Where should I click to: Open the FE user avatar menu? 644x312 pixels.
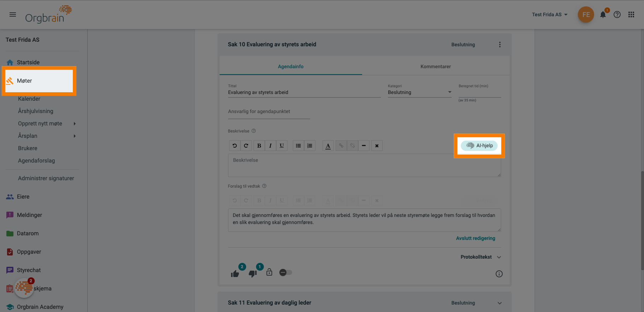click(x=586, y=14)
